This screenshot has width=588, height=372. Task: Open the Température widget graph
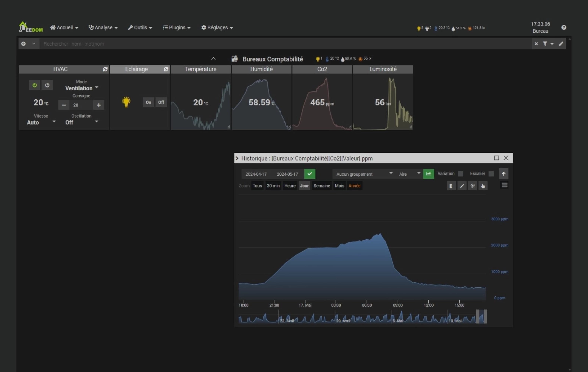200,101
